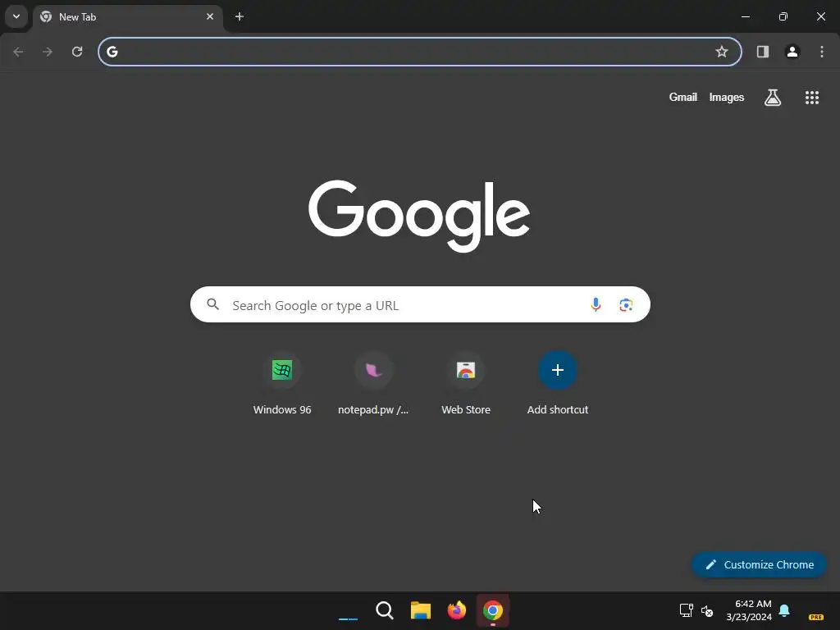Open the notepad.pw shortcut

[374, 384]
